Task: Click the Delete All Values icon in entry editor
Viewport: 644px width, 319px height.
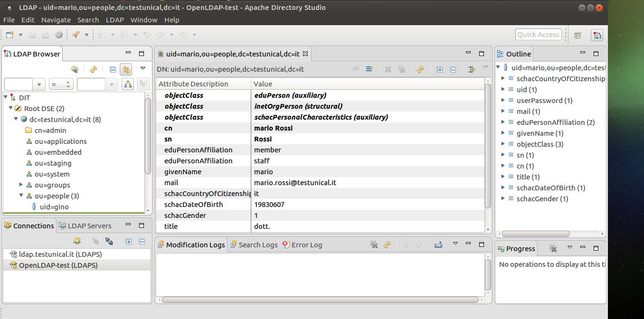Action: pyautogui.click(x=401, y=69)
